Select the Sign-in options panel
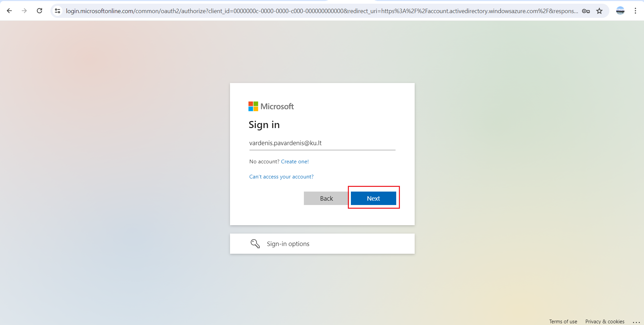The width and height of the screenshot is (644, 325). click(x=322, y=243)
